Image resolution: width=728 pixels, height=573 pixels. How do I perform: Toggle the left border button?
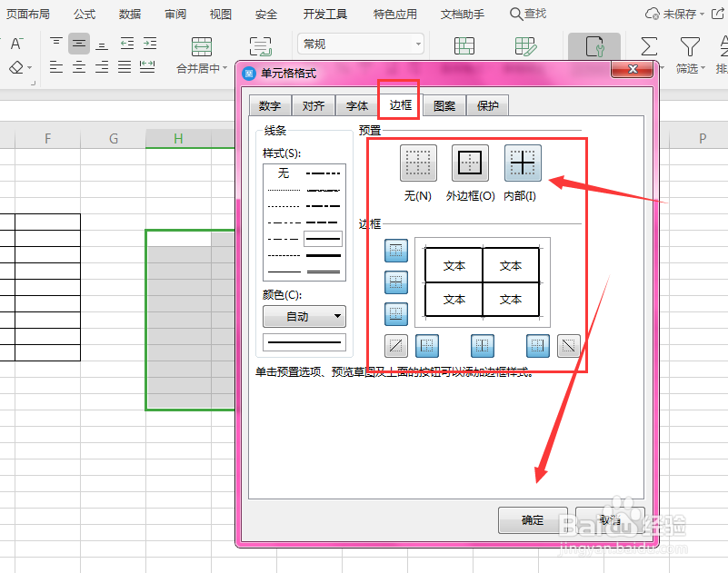tap(427, 346)
